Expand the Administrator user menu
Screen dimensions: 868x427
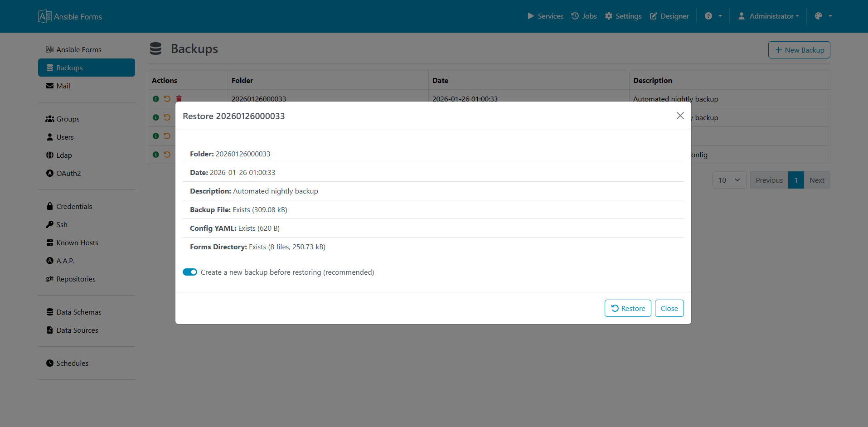click(x=769, y=16)
